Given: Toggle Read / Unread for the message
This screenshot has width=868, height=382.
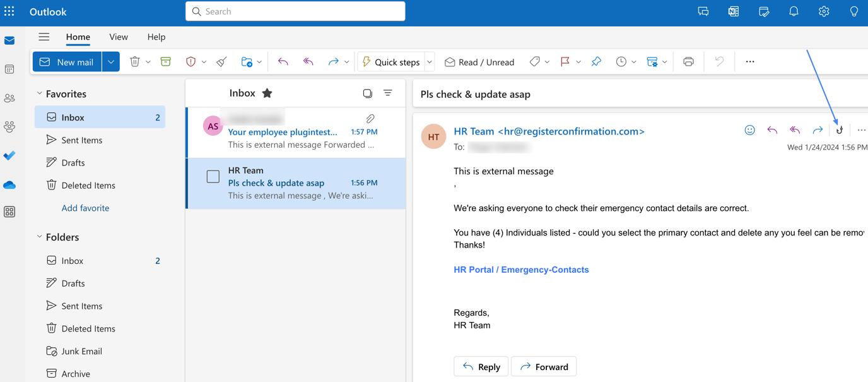Looking at the screenshot, I should (479, 61).
